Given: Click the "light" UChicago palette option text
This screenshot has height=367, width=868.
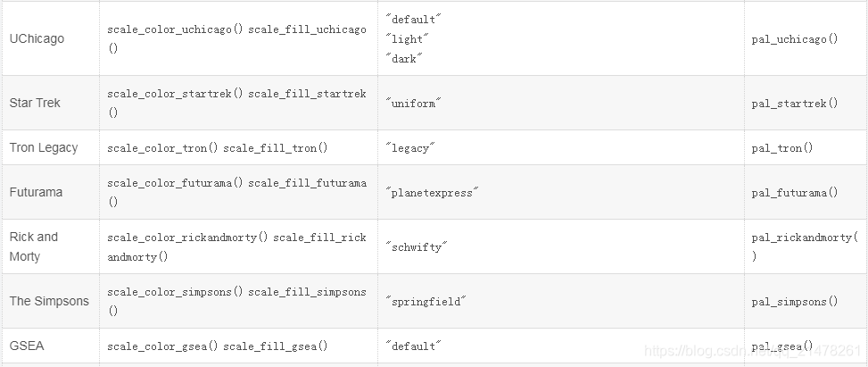Looking at the screenshot, I should point(408,39).
